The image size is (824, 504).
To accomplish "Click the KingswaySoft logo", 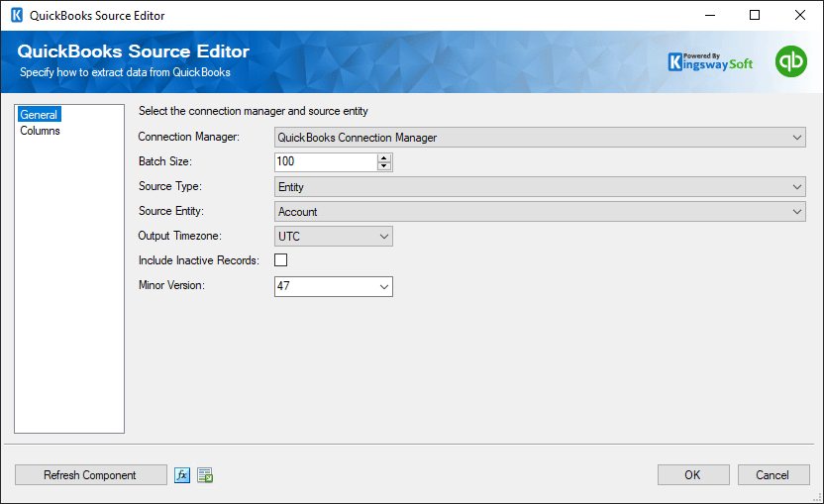I will click(x=710, y=62).
